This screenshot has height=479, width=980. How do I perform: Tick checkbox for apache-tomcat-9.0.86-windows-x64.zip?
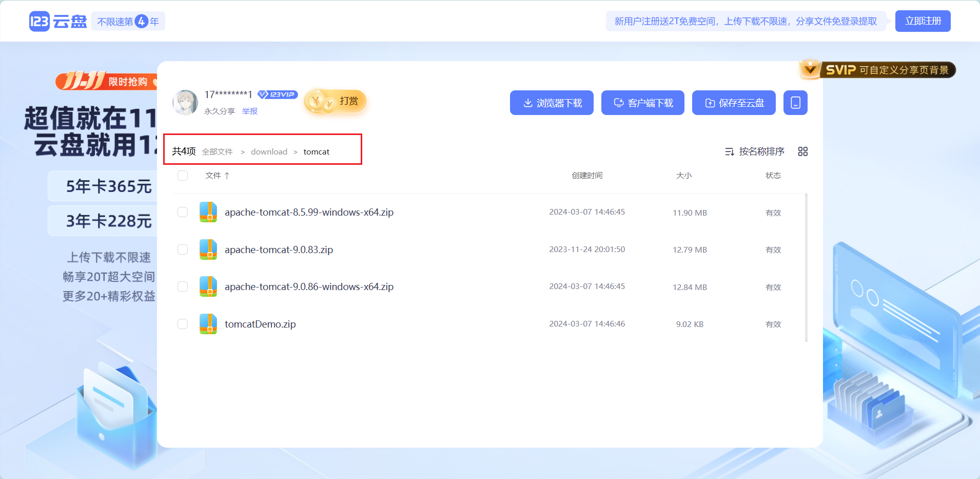183,286
